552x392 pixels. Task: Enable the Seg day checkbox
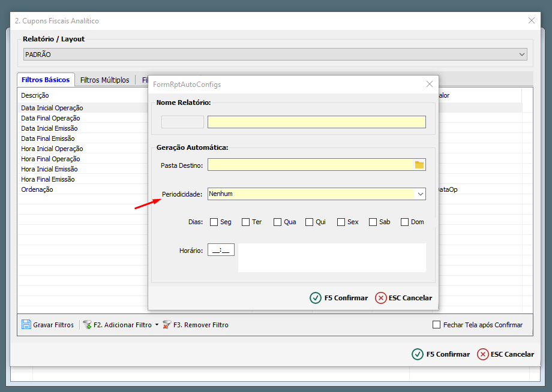click(x=214, y=222)
